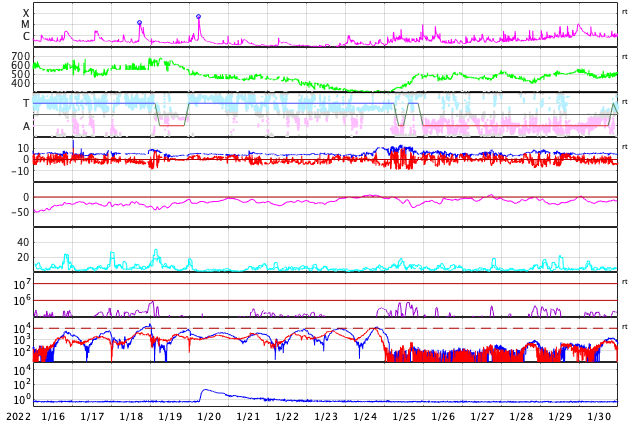The width and height of the screenshot is (634, 424).
Task: Click the '1/16' date label
Action: (53, 417)
